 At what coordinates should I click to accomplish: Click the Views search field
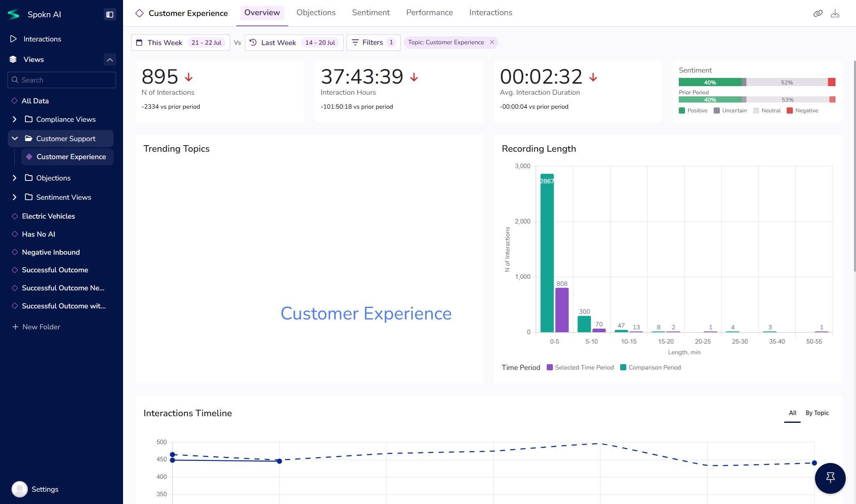62,80
